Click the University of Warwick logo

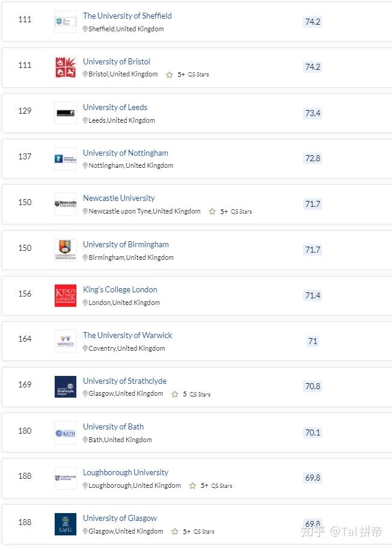click(65, 341)
